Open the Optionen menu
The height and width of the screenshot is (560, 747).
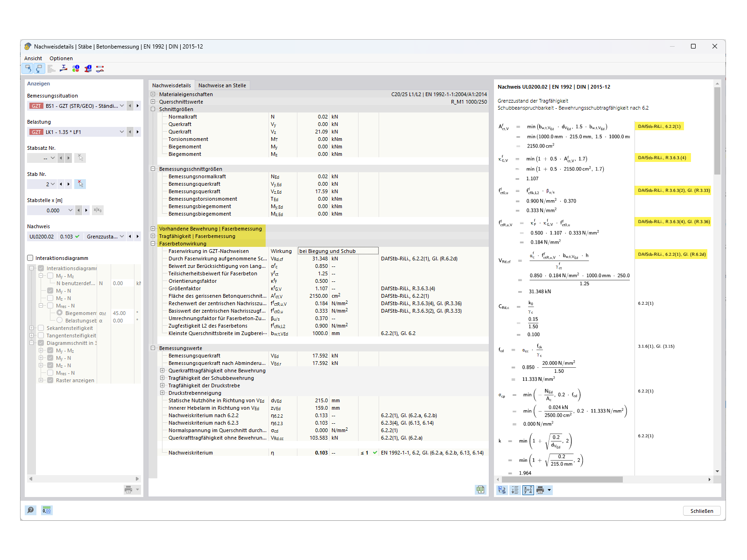click(x=61, y=58)
